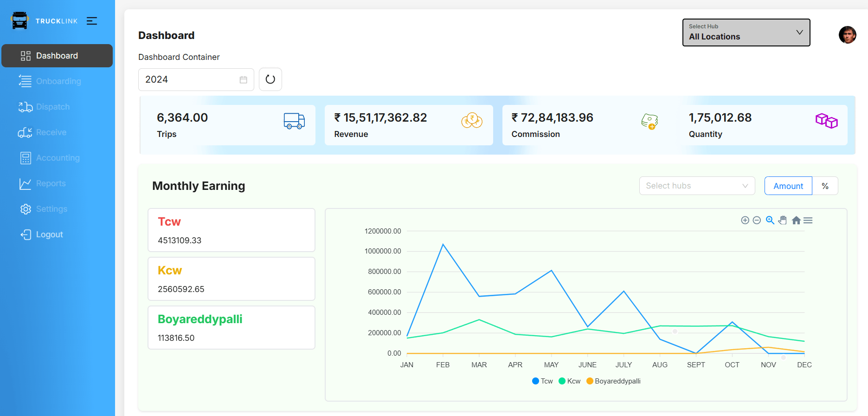Expand the Select Hub All Locations dropdown
The image size is (868, 416).
746,32
